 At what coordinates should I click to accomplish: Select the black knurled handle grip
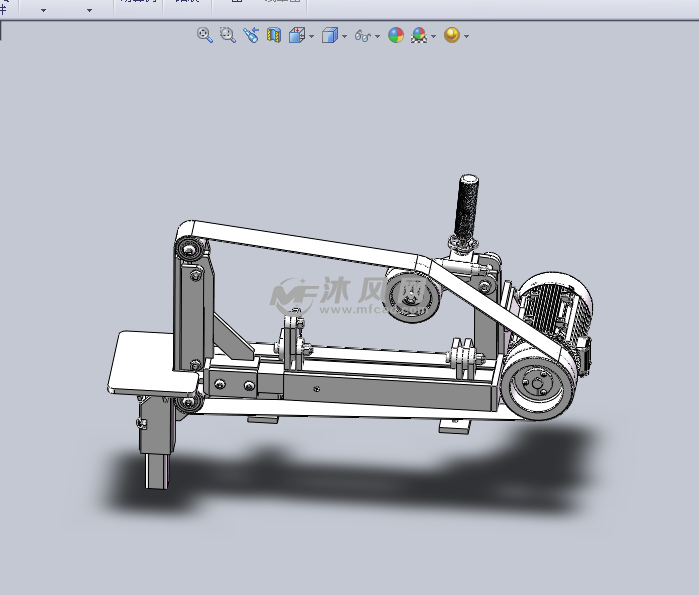point(468,207)
